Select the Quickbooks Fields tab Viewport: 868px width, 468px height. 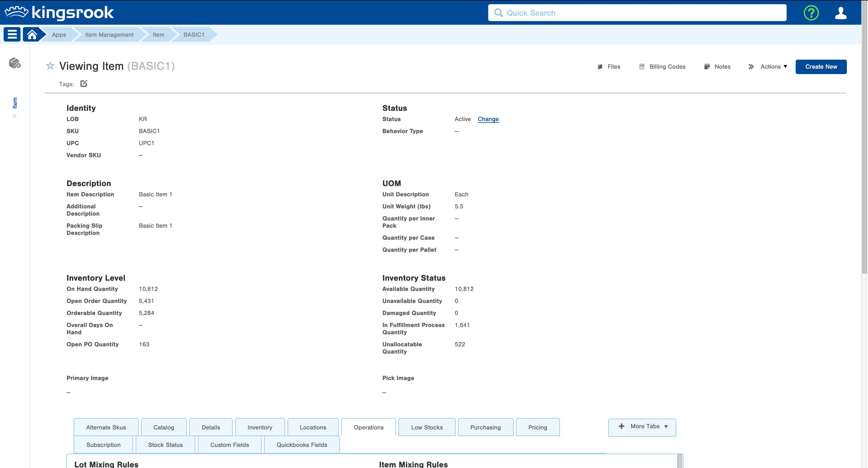pyautogui.click(x=302, y=445)
